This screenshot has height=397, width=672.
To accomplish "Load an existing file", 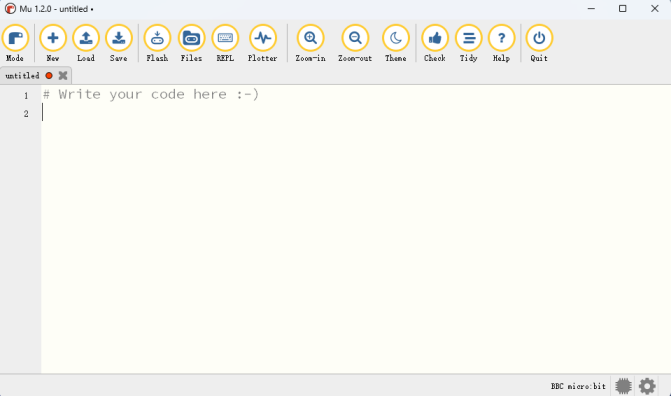I will tap(86, 43).
